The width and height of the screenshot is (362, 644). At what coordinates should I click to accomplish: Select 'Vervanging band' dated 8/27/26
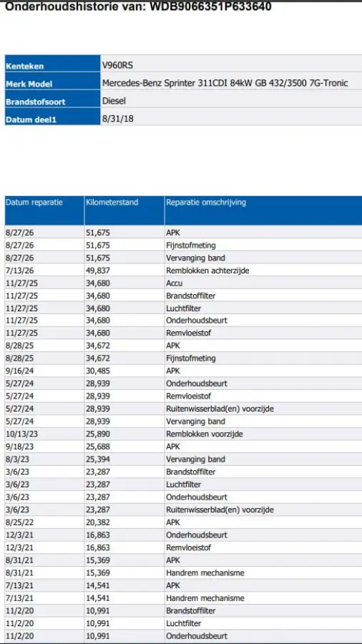click(195, 258)
